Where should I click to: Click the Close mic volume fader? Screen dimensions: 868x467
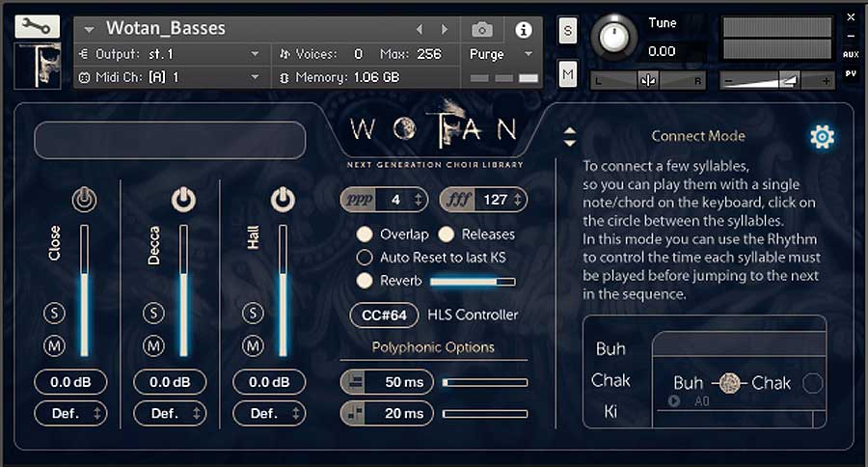pyautogui.click(x=84, y=290)
